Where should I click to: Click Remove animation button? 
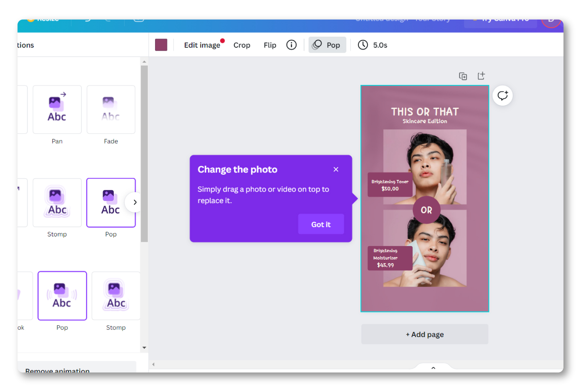point(77,367)
